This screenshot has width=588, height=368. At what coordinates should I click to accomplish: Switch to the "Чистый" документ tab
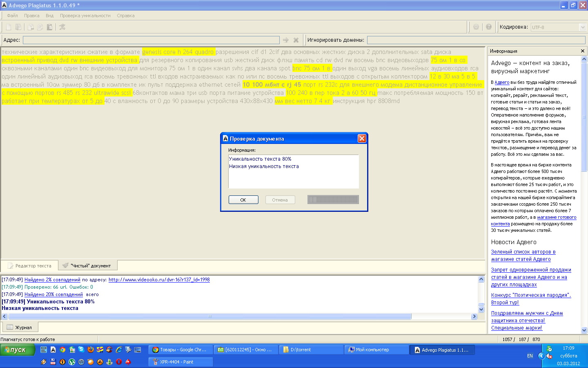tap(87, 266)
